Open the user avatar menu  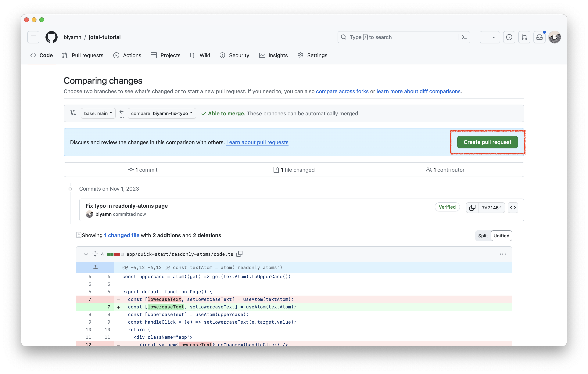click(x=554, y=37)
